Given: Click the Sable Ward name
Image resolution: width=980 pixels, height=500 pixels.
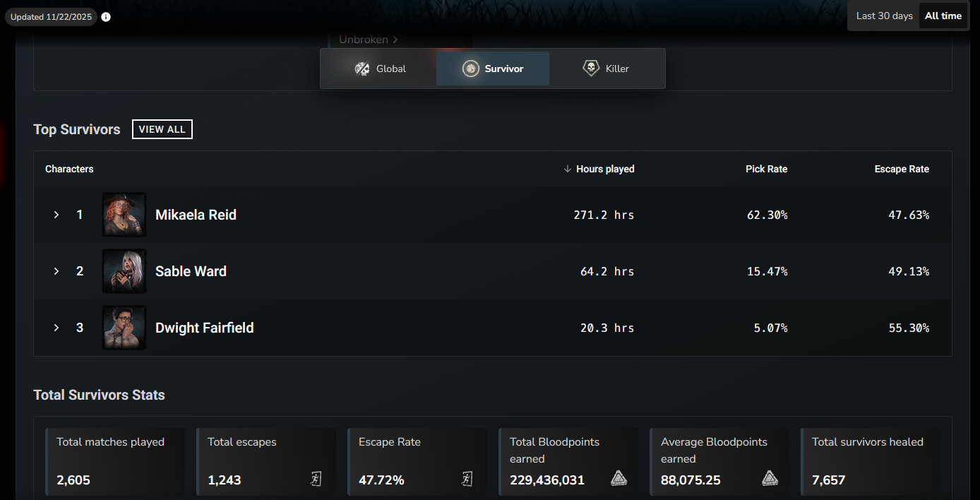Looking at the screenshot, I should click(191, 271).
